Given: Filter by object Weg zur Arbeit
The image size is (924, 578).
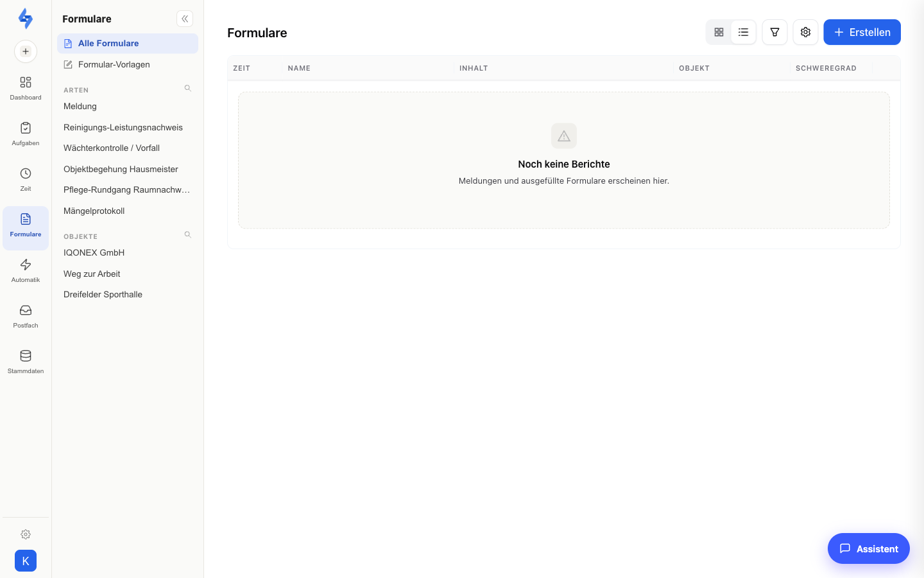Looking at the screenshot, I should tap(128, 274).
